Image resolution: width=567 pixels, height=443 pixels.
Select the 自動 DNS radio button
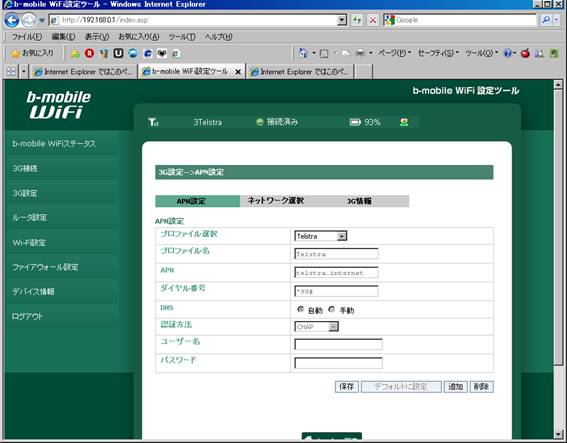pyautogui.click(x=300, y=310)
